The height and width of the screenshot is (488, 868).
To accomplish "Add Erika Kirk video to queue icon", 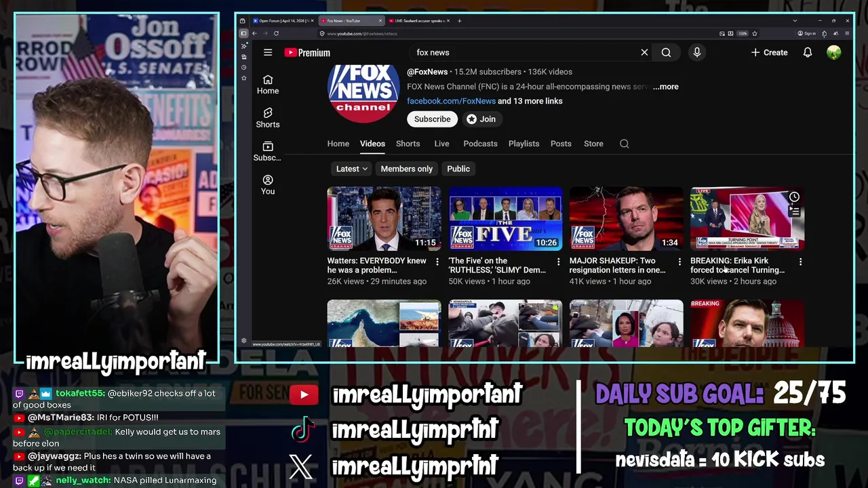I will coord(794,212).
